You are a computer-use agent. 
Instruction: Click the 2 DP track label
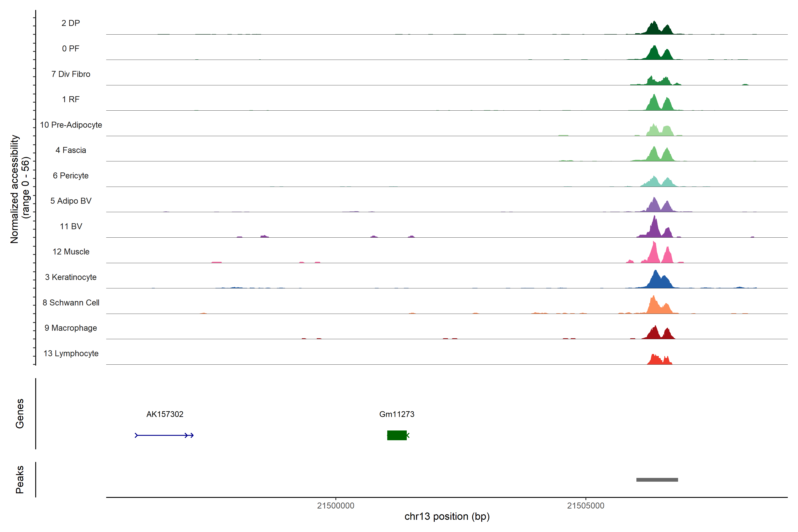coord(70,23)
